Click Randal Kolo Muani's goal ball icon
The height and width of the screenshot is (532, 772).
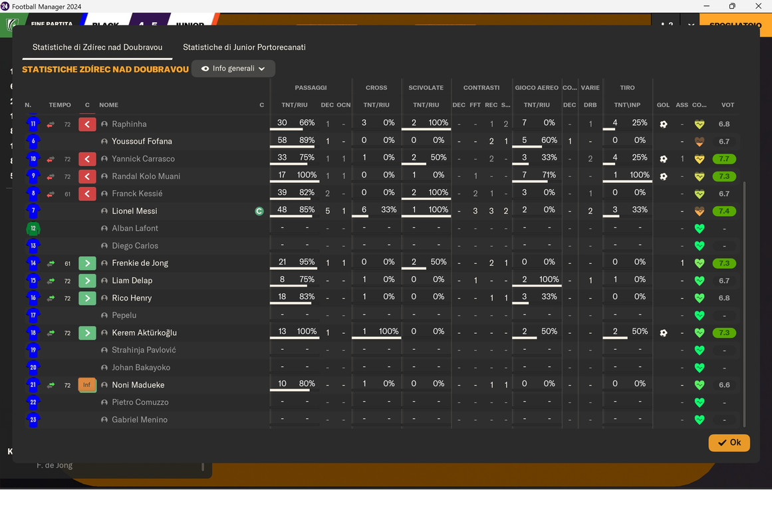tap(663, 176)
